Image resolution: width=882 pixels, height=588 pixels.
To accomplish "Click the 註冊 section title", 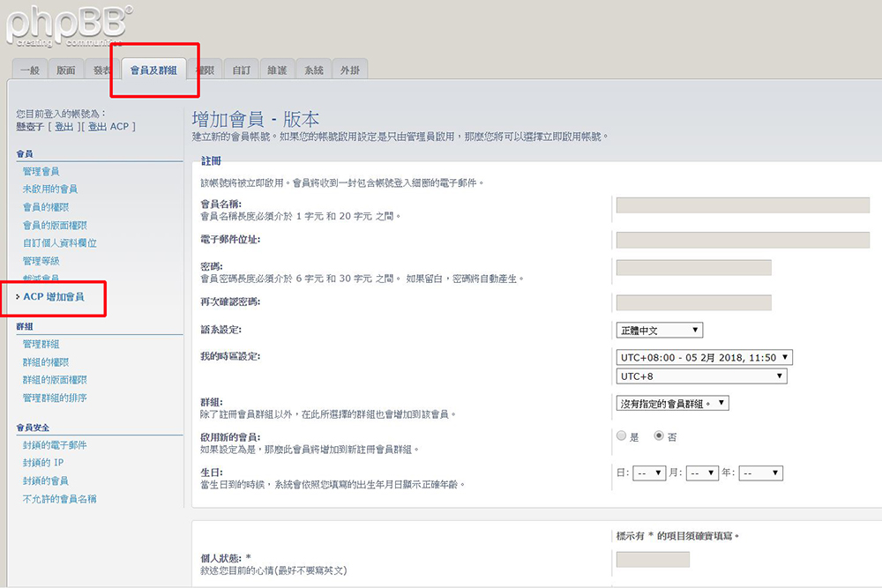I will tap(212, 161).
